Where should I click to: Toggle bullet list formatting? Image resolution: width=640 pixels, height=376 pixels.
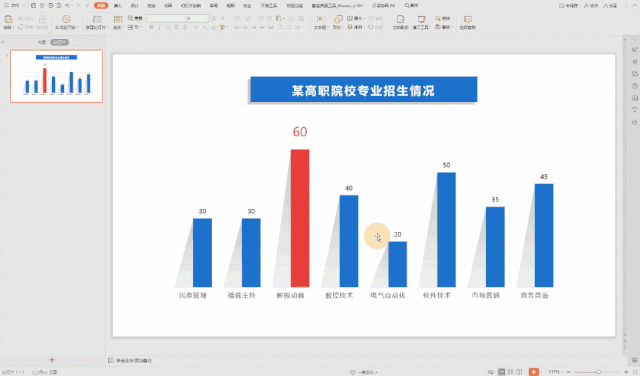pos(238,19)
